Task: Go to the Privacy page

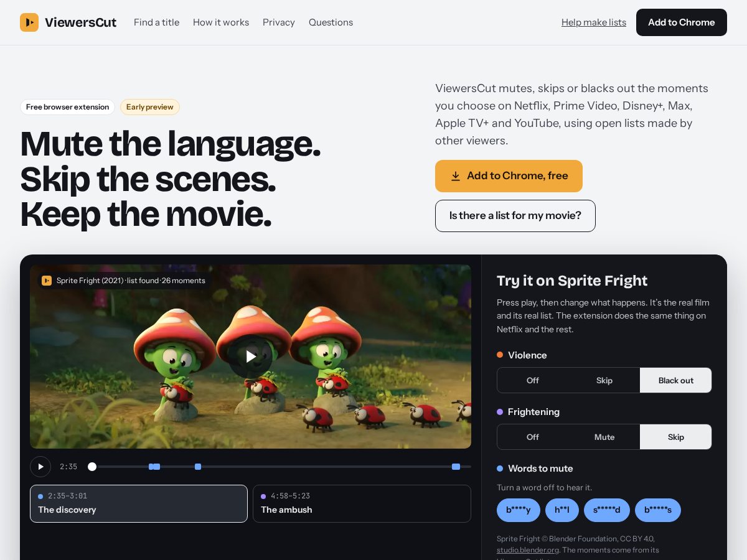Action: (x=279, y=22)
